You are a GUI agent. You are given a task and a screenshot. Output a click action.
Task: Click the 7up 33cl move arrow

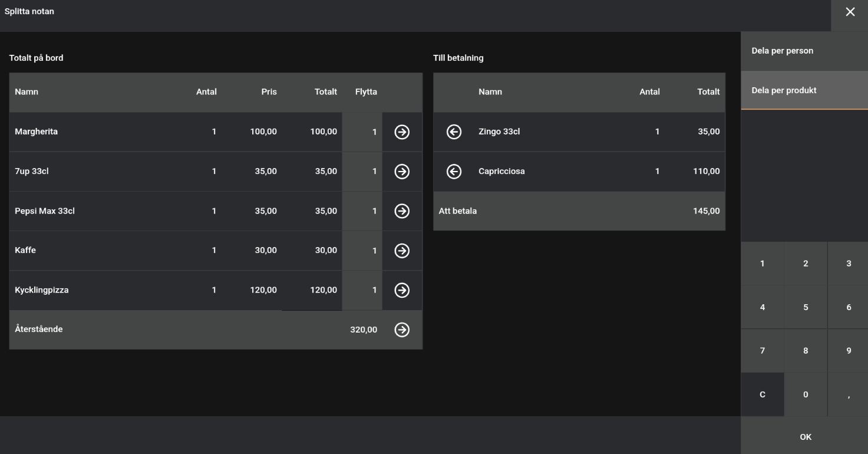click(x=402, y=172)
